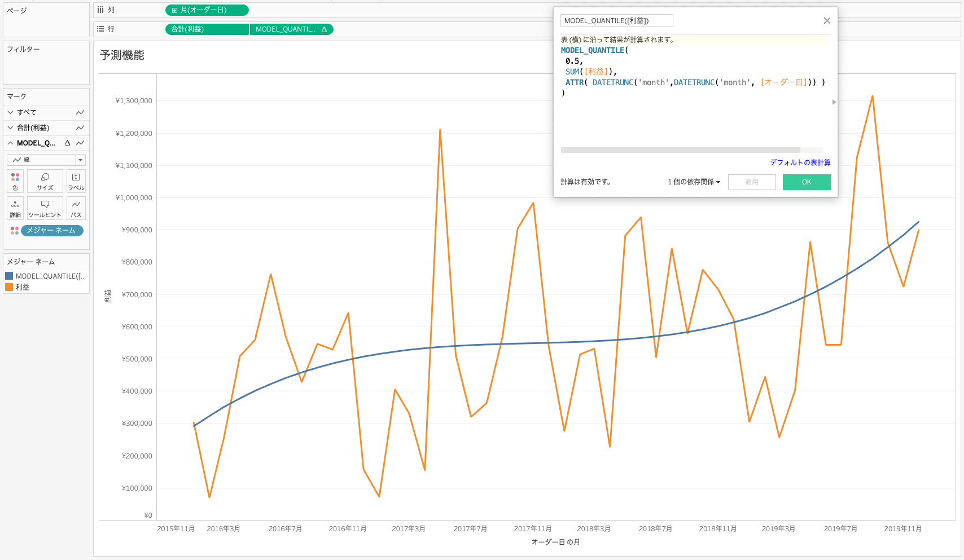
Task: Collapse the MODEL_Q... marks section
Action: (11, 143)
